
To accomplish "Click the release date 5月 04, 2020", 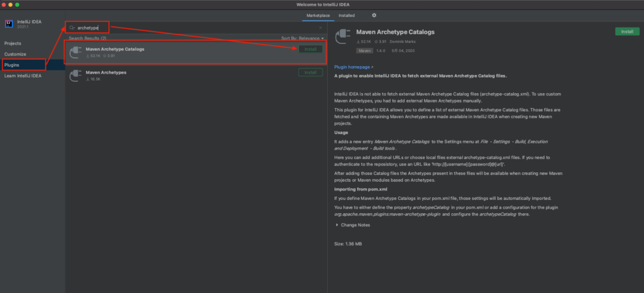I will (x=403, y=51).
